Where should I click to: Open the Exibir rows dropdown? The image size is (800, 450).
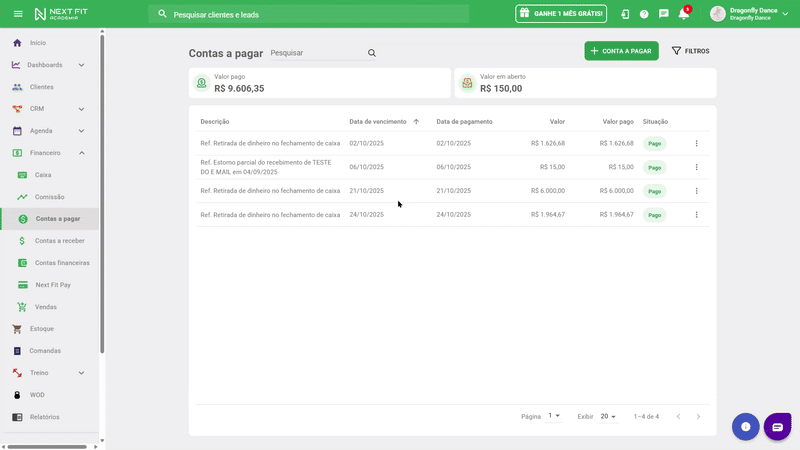point(607,416)
